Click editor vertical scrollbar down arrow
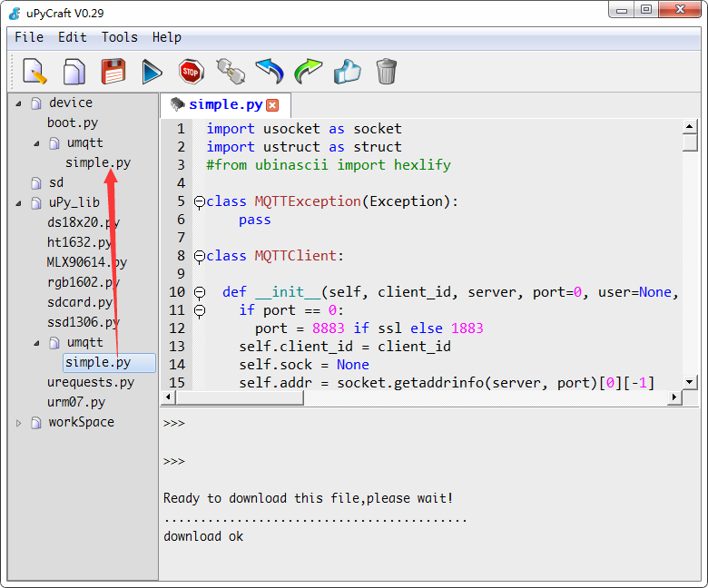 pyautogui.click(x=689, y=382)
